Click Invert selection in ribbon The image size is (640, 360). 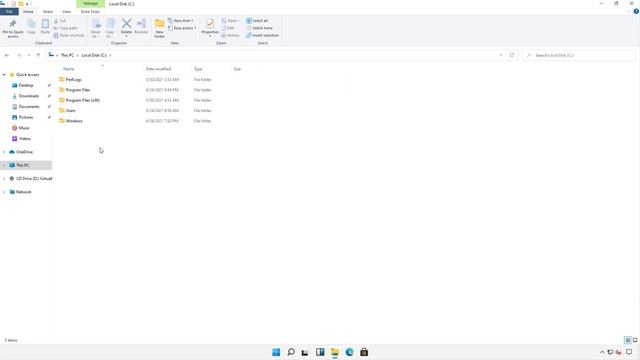pos(262,36)
